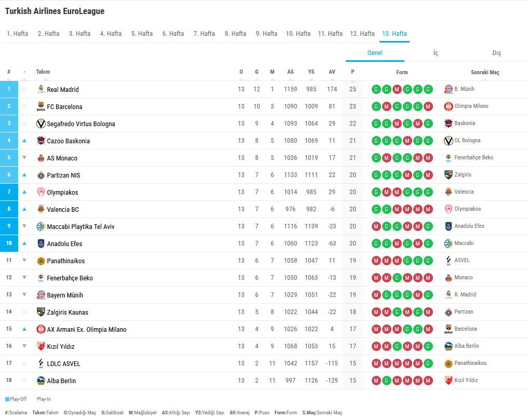Click the Valencia BC team logo
Image resolution: width=528 pixels, height=420 pixels.
[40, 209]
